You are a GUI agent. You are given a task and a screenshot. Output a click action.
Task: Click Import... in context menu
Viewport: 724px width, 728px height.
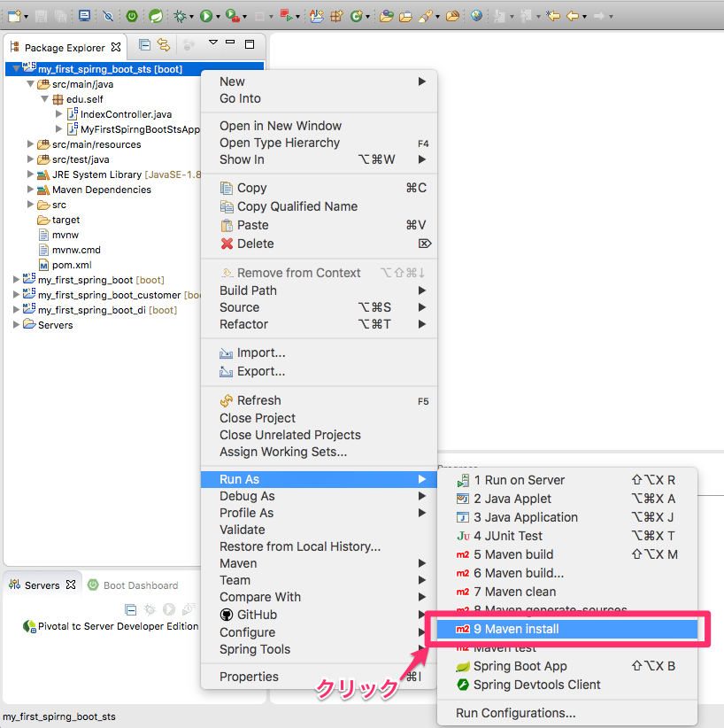point(319,352)
